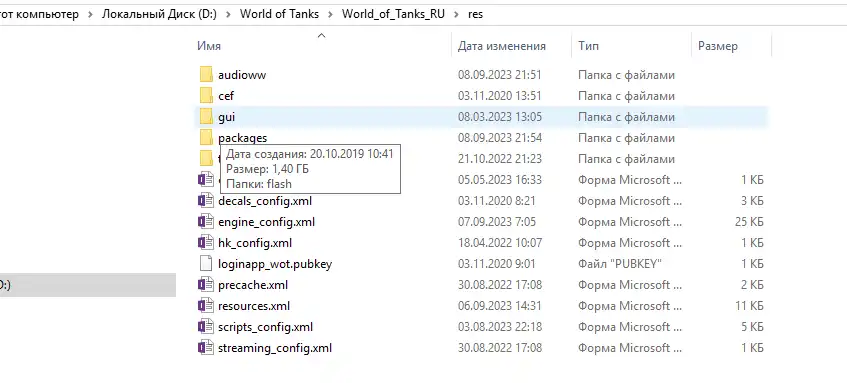
Task: Select hk_config.xml file name
Action: click(x=255, y=243)
